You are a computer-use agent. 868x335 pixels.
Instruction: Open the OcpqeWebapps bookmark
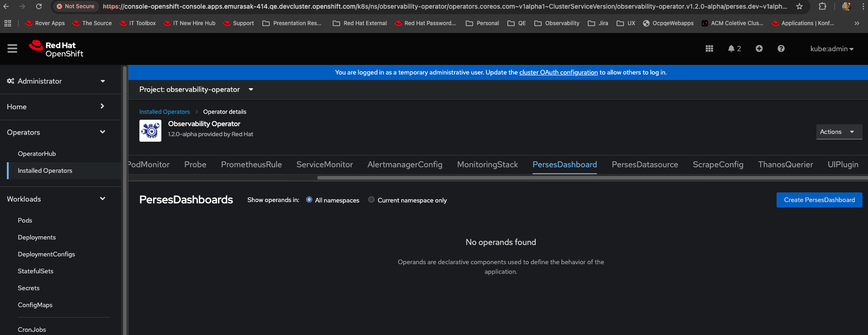(668, 23)
